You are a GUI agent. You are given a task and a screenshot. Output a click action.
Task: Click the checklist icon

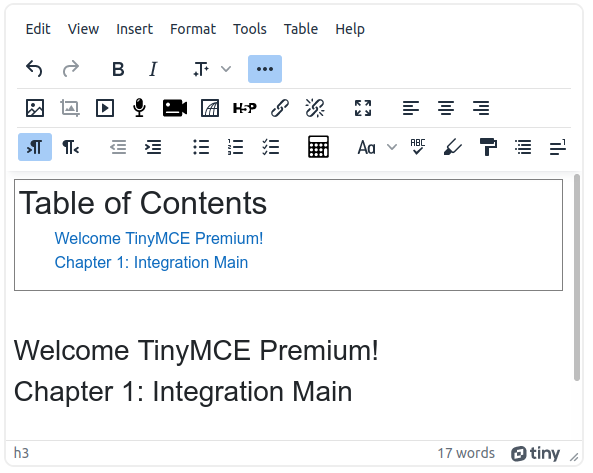click(x=271, y=147)
